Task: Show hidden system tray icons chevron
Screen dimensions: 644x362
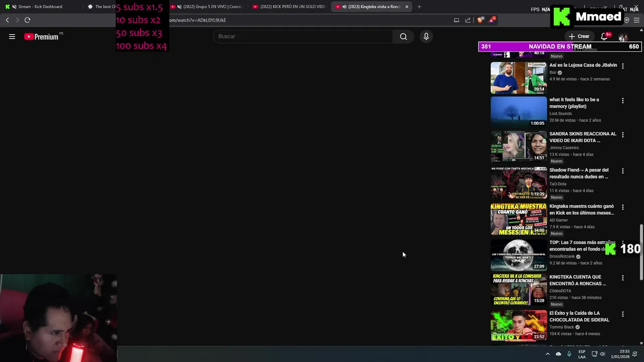Action: (547, 354)
